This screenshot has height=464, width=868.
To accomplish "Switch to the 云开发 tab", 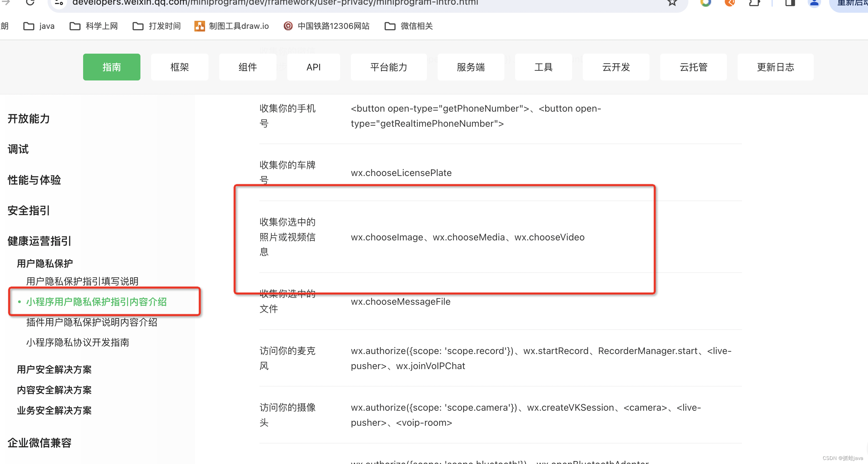I will pyautogui.click(x=616, y=67).
